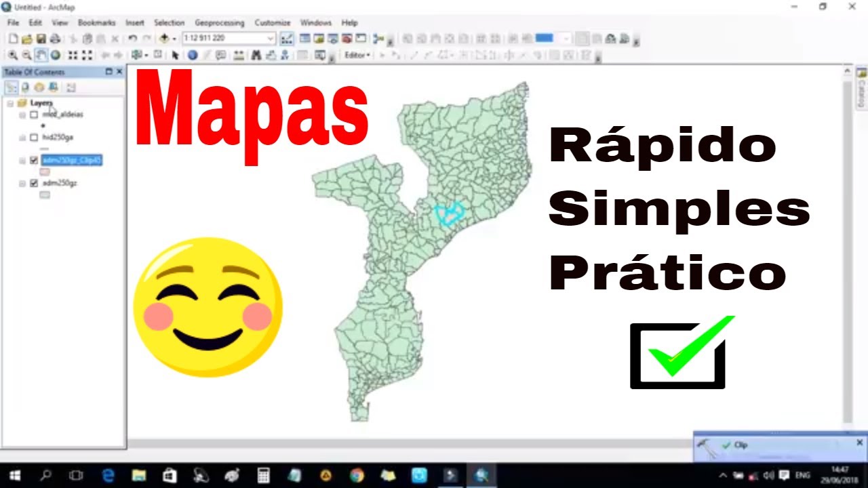This screenshot has width=868, height=488.
Task: Uncheck the adm250gz_Clip layer checkbox
Action: pos(34,161)
